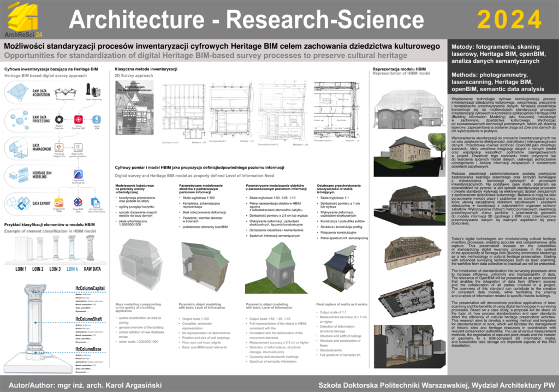The image size is (559, 392).
Task: Click the Laser scanning device icon
Action: click(95, 91)
